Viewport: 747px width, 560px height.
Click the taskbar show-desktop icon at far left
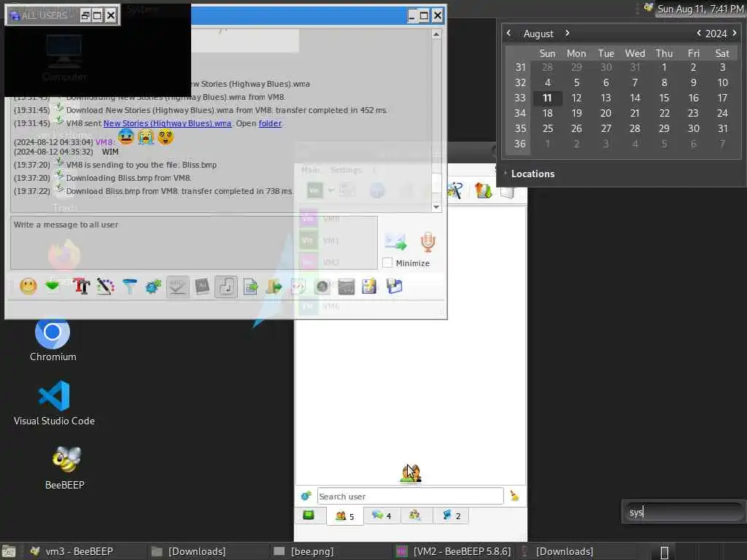(x=9, y=551)
